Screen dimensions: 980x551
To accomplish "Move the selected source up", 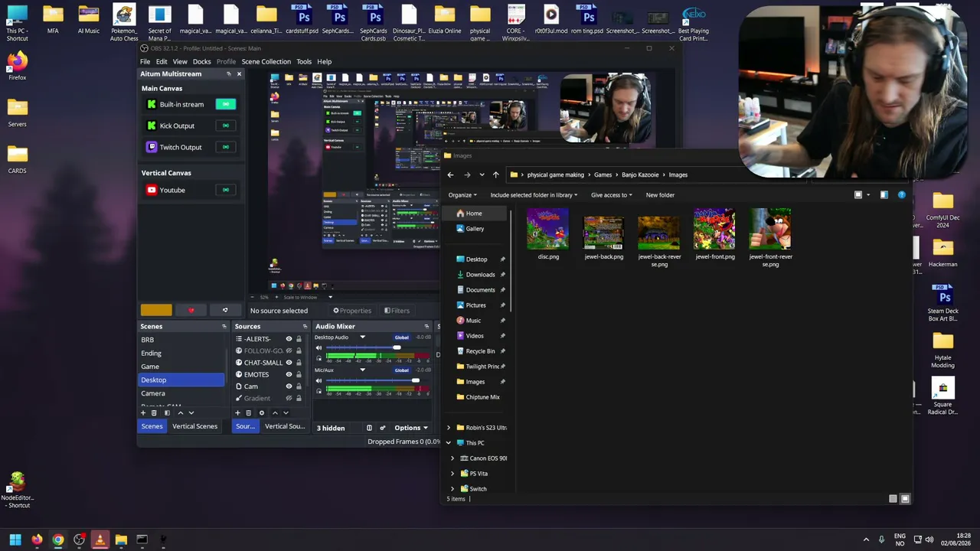I will pyautogui.click(x=275, y=413).
